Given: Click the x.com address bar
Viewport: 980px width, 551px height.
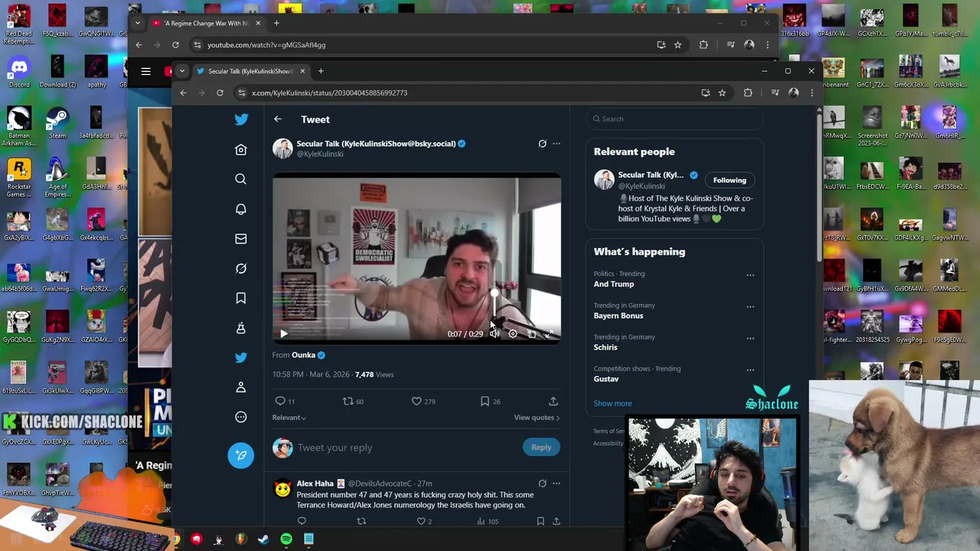Looking at the screenshot, I should pyautogui.click(x=469, y=93).
